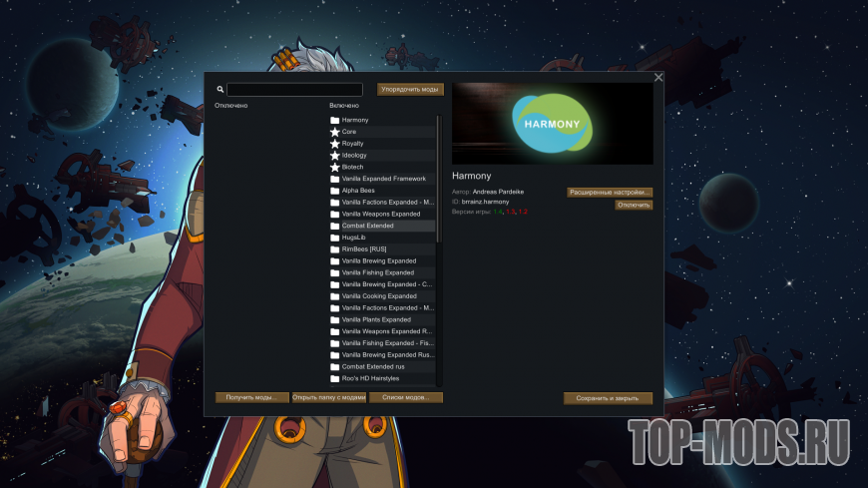Click the Alpha Bees folder icon

pos(335,191)
